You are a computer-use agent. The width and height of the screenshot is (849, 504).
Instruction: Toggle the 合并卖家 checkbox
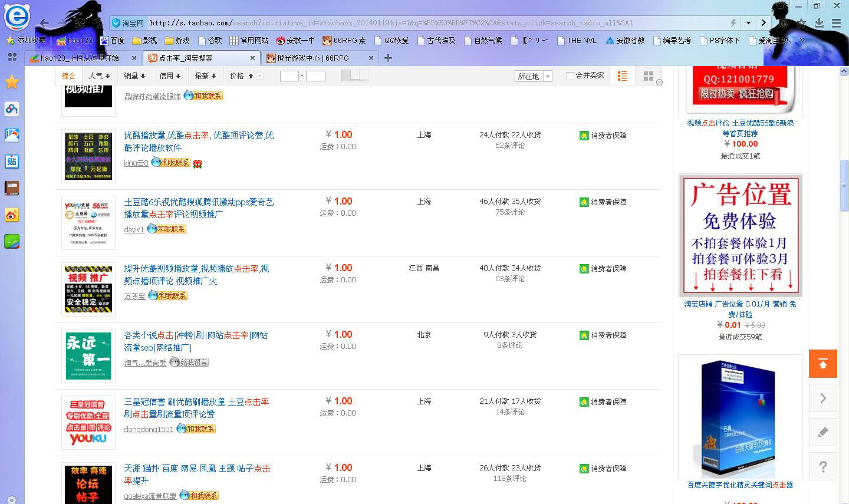point(570,75)
